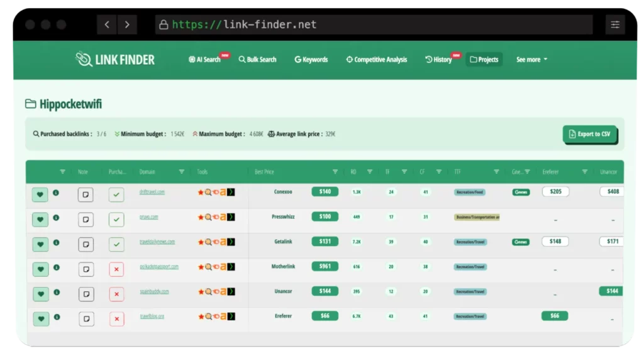Open the Domain column filter
644x353 pixels.
pos(182,172)
